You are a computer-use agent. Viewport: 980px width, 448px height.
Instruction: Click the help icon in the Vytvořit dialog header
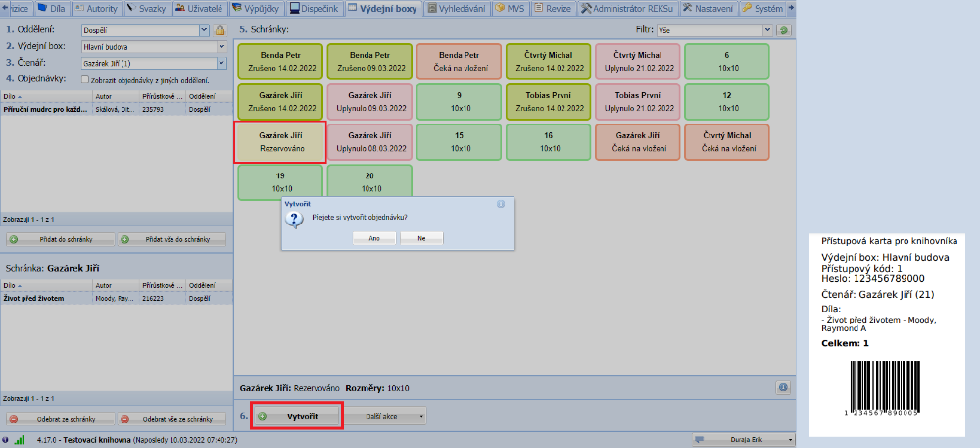[x=501, y=204]
